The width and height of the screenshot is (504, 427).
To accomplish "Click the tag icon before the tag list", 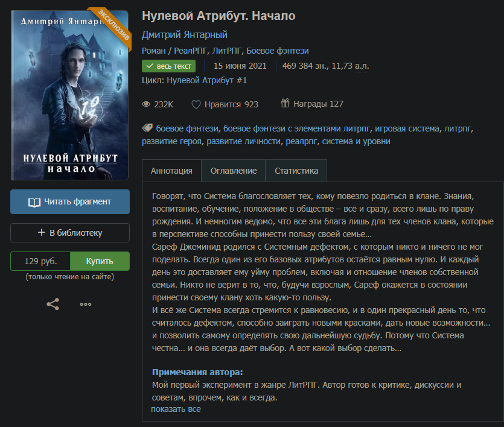I will click(x=147, y=128).
